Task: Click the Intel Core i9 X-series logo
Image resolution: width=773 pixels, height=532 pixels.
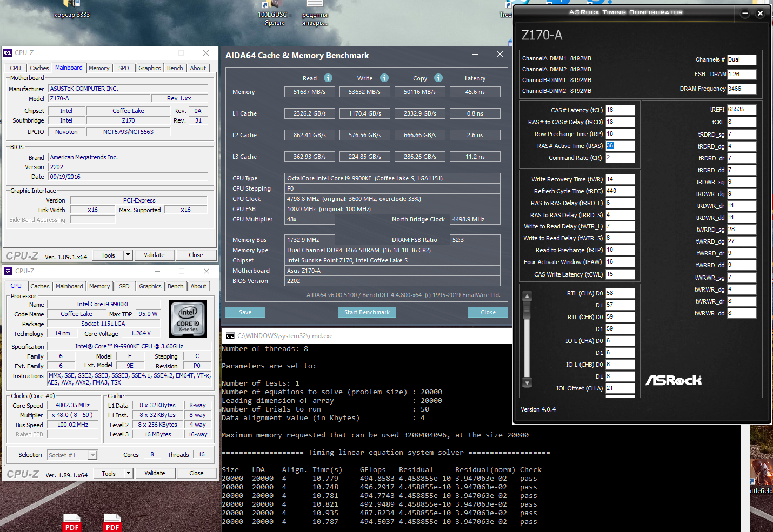Action: pos(188,319)
